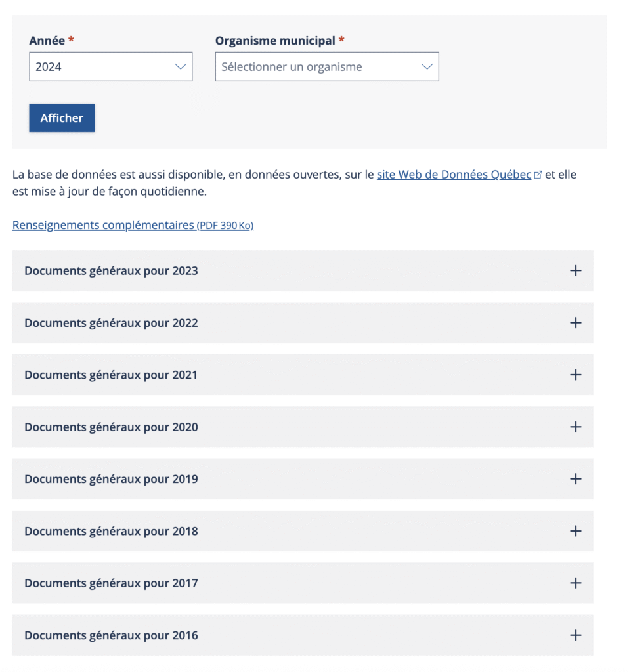Click the plus icon for 2020 documents
The width and height of the screenshot is (629, 672).
click(576, 427)
